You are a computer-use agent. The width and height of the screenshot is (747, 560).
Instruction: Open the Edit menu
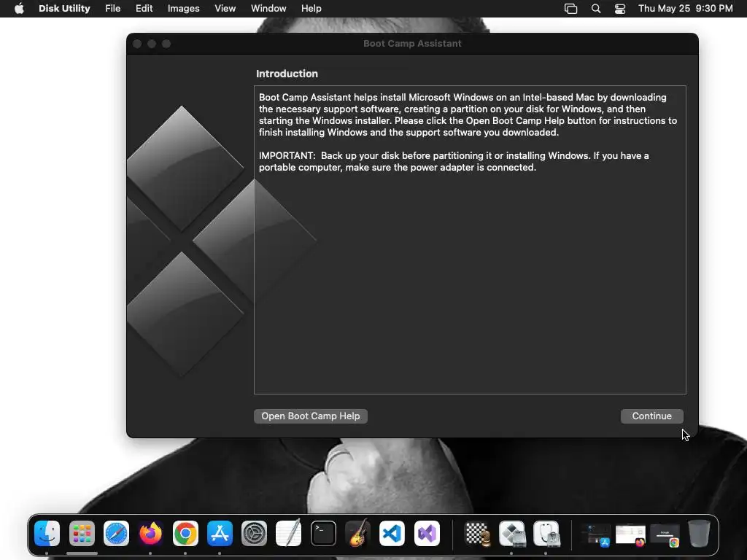pyautogui.click(x=144, y=9)
